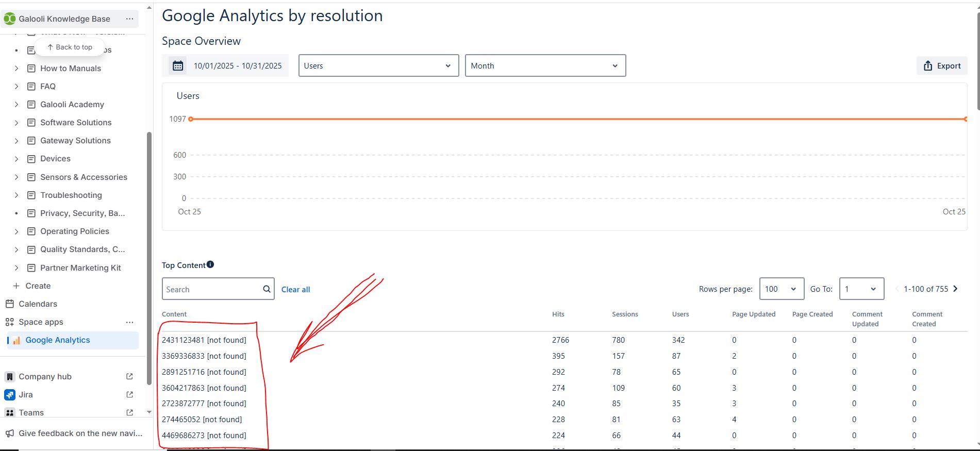Click the Clear all link
Image resolution: width=980 pixels, height=451 pixels.
296,290
